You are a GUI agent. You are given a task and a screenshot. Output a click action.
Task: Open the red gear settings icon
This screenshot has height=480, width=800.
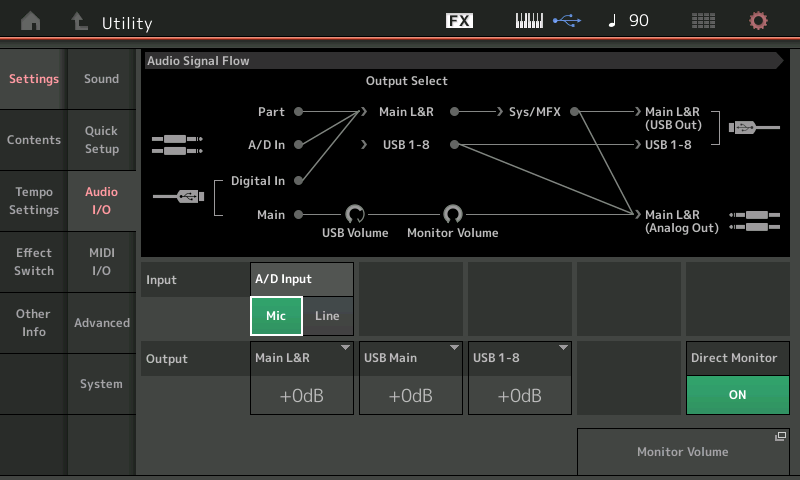tap(758, 21)
